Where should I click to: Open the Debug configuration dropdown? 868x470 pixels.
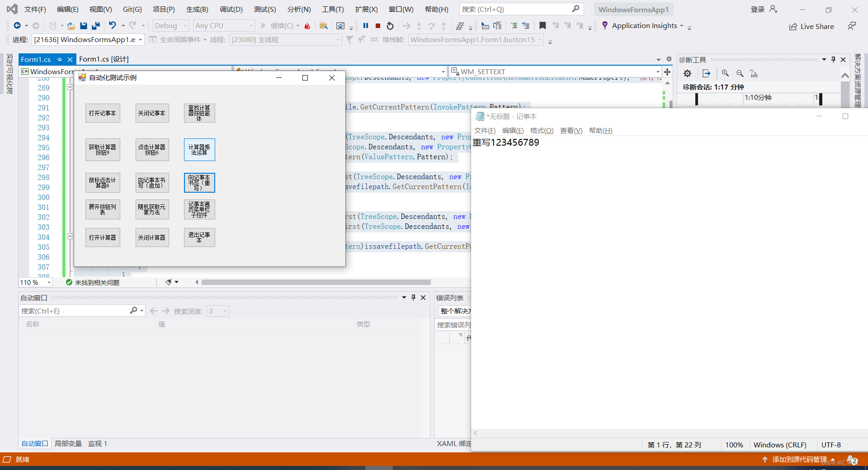click(x=171, y=26)
